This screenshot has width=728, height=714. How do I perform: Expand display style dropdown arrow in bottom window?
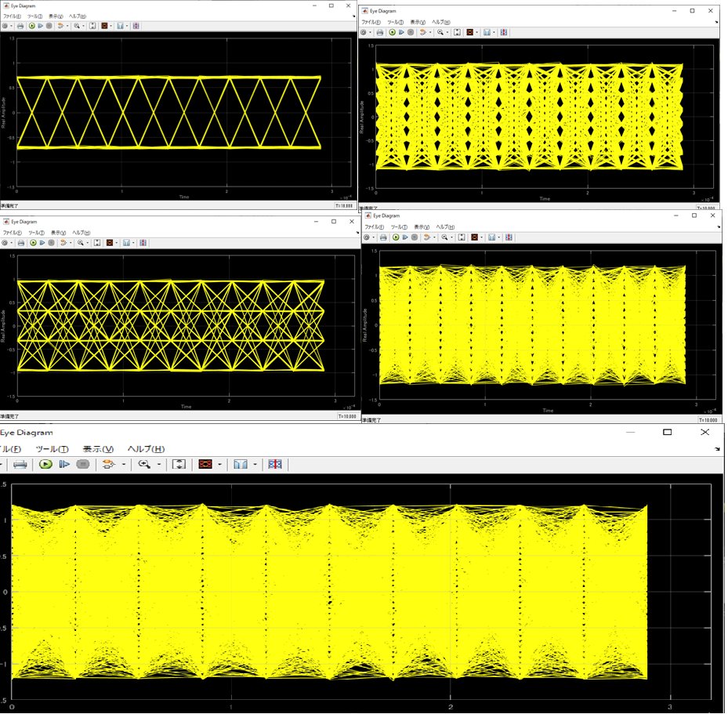tap(219, 464)
